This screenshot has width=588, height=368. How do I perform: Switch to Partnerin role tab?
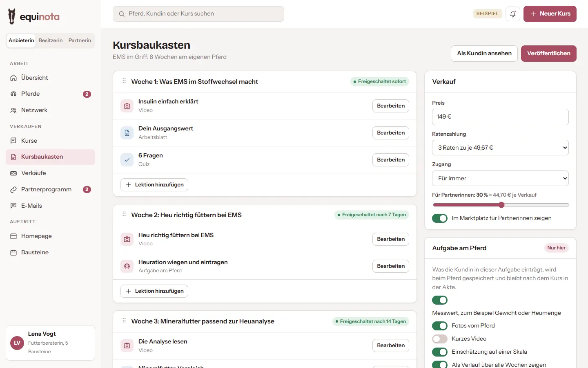80,40
